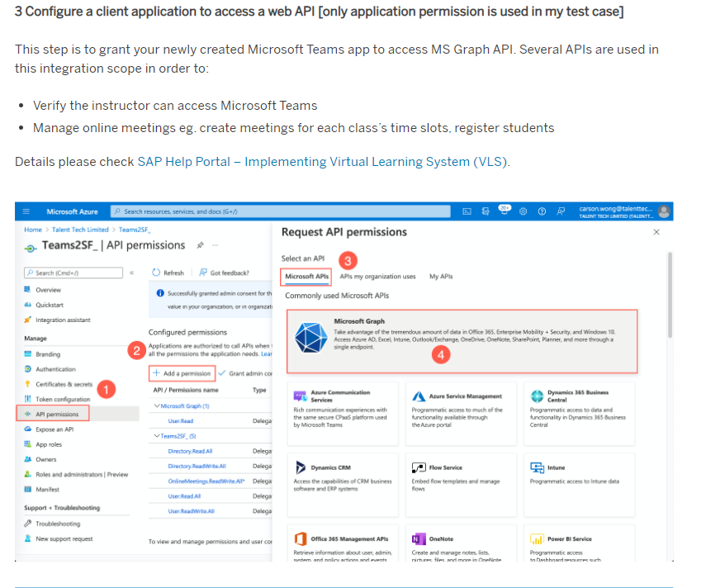Select the OneNote API card
Viewport: 711px width, 588px height.
point(461,543)
